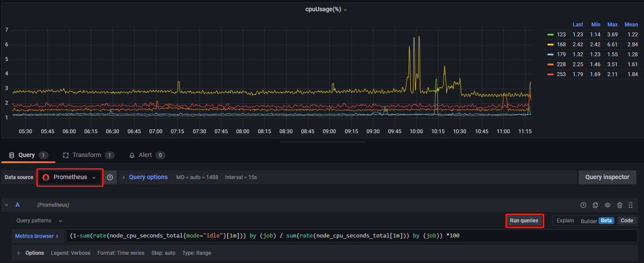Click the Run queries button

coord(524,221)
